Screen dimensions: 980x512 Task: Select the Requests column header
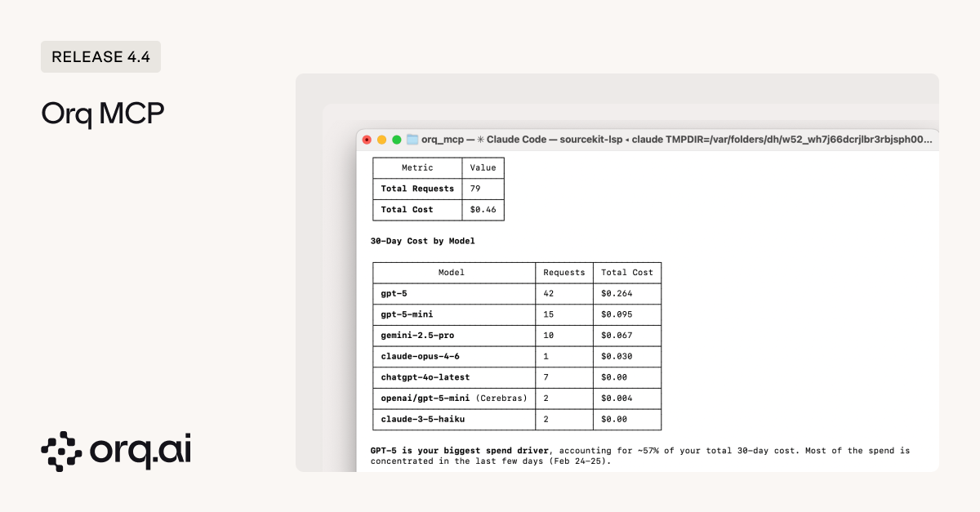(x=564, y=273)
